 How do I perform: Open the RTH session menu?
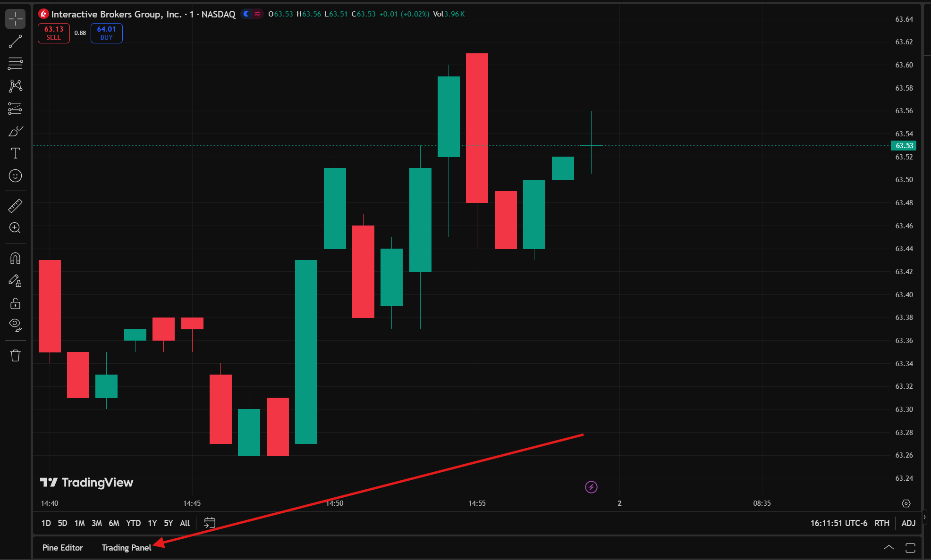coord(882,523)
